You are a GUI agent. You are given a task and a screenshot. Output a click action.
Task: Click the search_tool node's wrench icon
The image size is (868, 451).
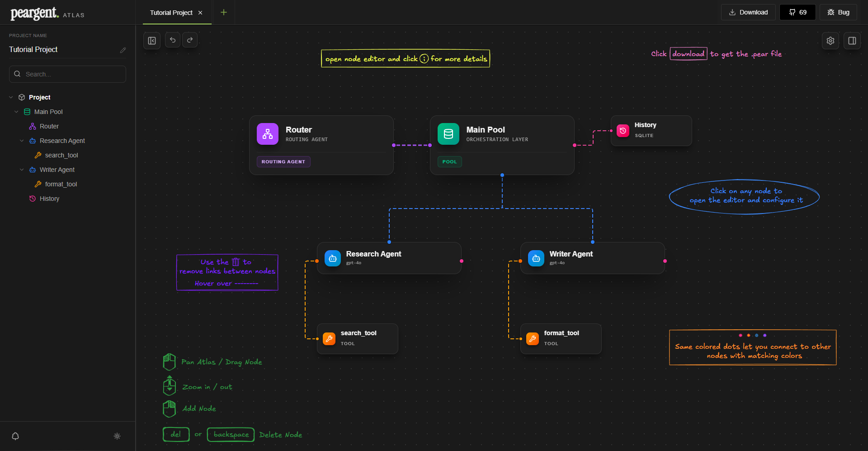coord(329,338)
